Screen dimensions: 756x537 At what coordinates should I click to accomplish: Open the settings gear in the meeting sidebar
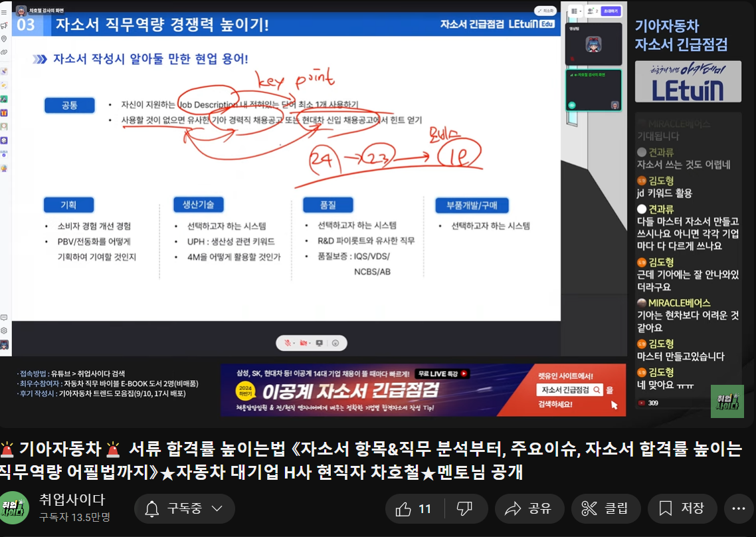[4, 330]
